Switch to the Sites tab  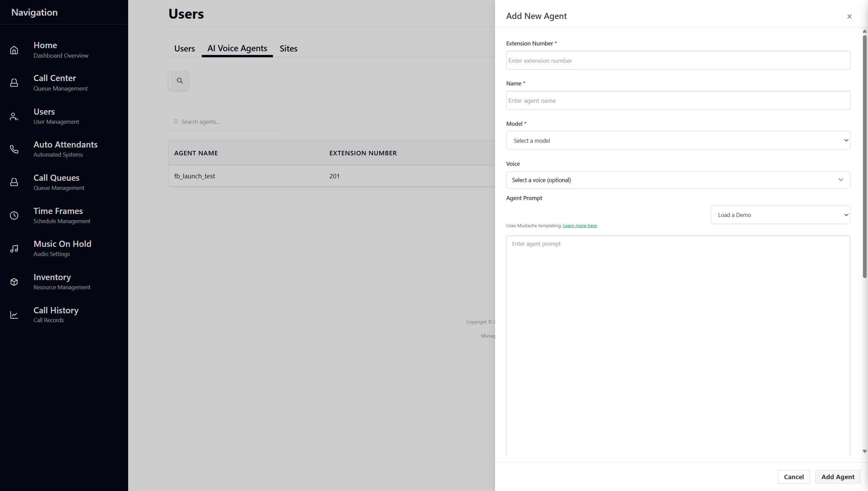288,48
